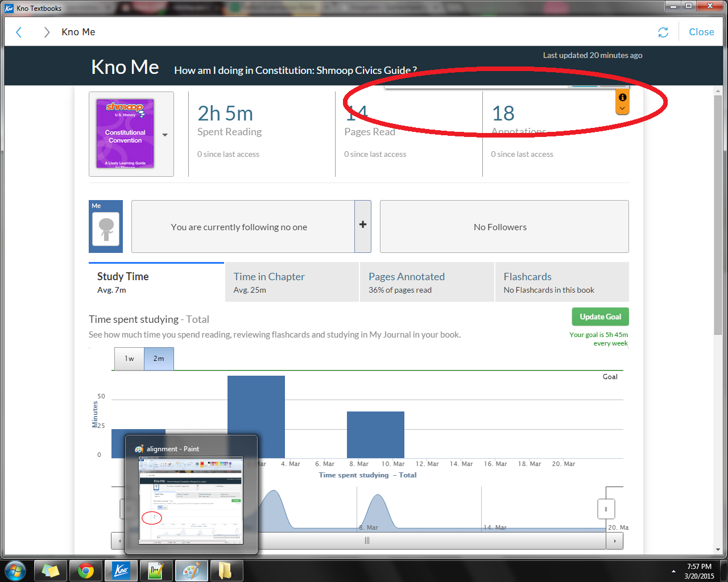Open the Flashcards tab
728x582 pixels.
click(x=562, y=282)
